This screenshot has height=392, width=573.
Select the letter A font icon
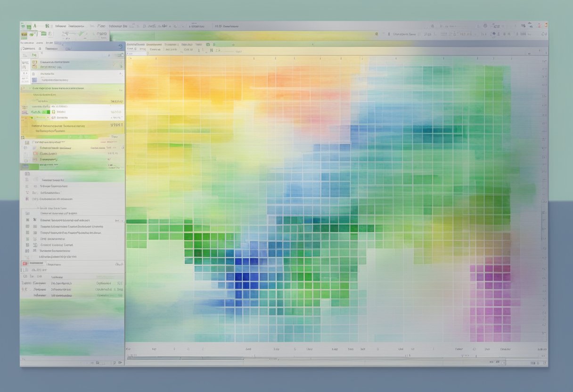(x=35, y=26)
